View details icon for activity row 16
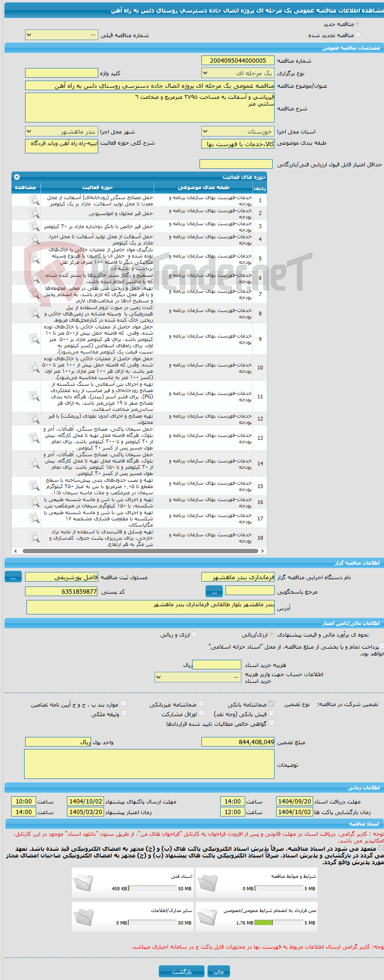 (x=33, y=502)
